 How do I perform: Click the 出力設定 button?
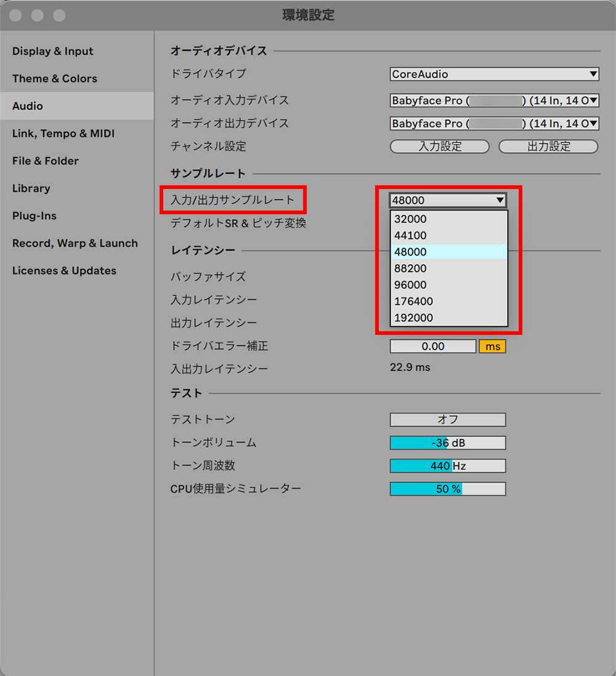(x=548, y=147)
